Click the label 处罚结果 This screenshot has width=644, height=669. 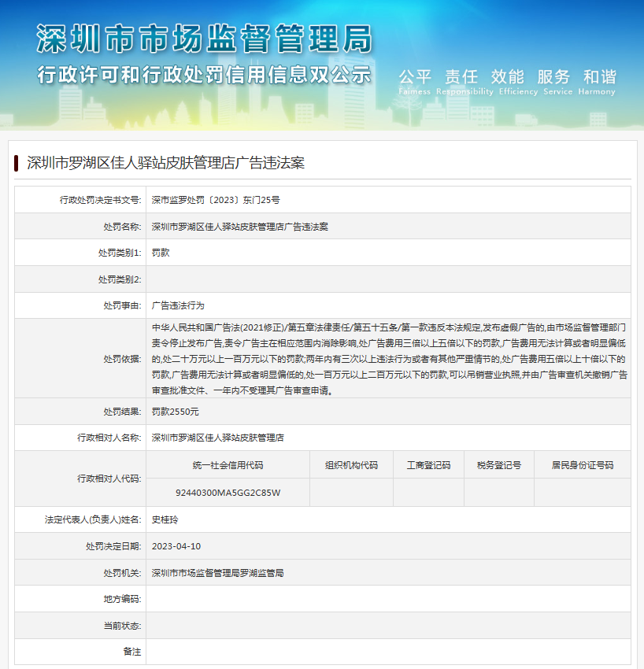tap(122, 412)
